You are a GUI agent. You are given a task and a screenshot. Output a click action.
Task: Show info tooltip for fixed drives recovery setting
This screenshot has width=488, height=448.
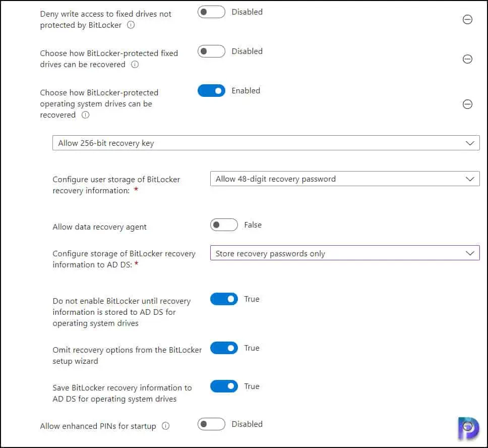point(135,65)
